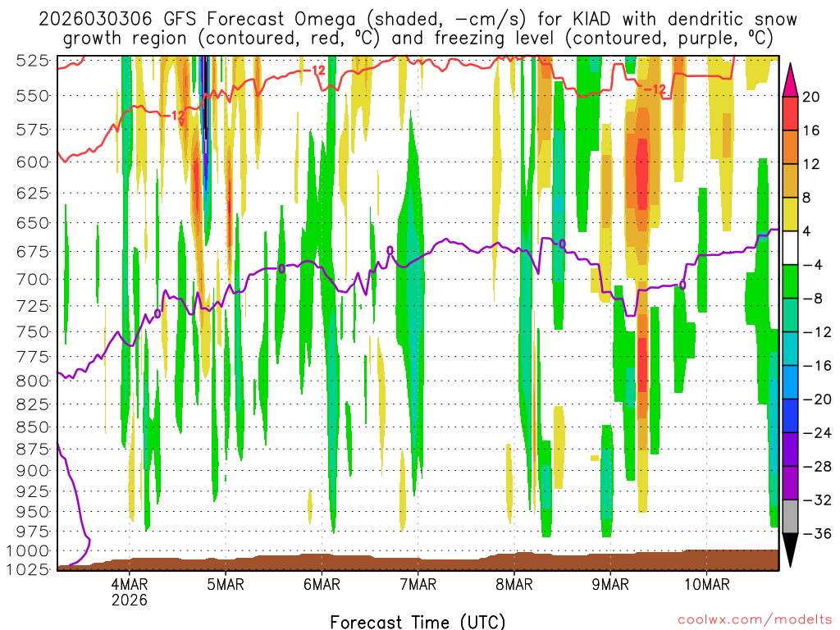Image resolution: width=840 pixels, height=630 pixels.
Task: Pick the red swatch between 16 and 20
Action: 790,113
